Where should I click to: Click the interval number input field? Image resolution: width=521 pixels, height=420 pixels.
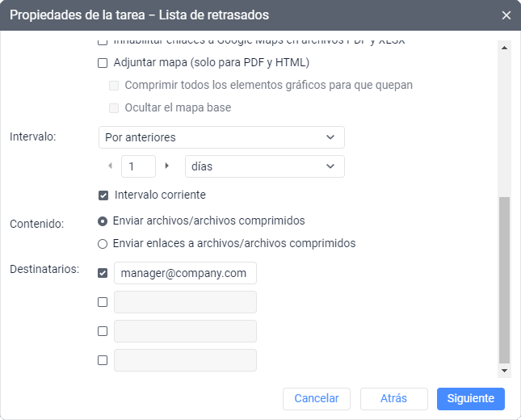pos(138,166)
